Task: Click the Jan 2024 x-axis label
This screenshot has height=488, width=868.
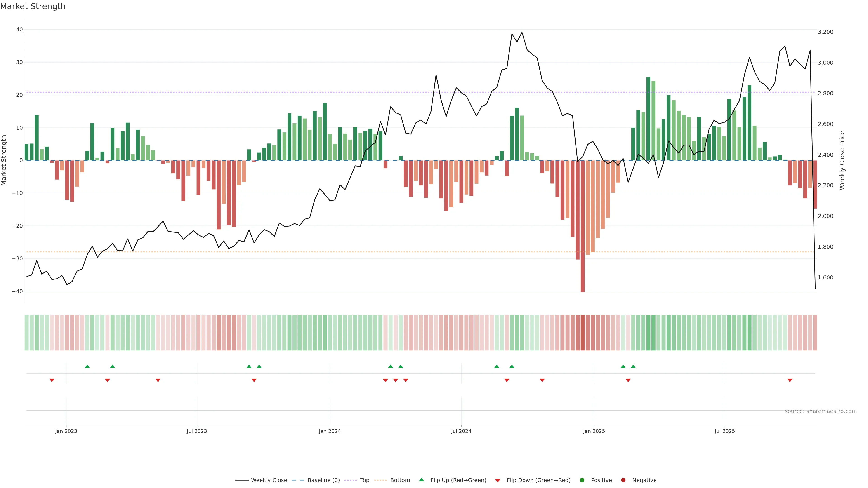Action: [330, 431]
